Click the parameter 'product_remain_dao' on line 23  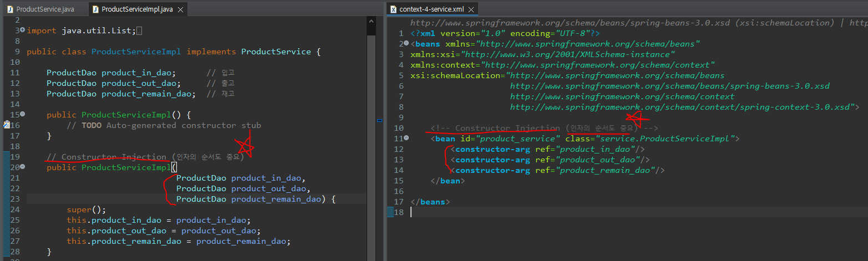coord(276,199)
